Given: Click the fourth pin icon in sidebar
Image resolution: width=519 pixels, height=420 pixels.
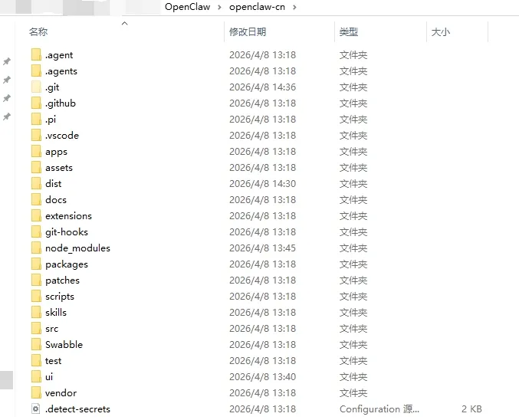Looking at the screenshot, I should [x=7, y=116].
